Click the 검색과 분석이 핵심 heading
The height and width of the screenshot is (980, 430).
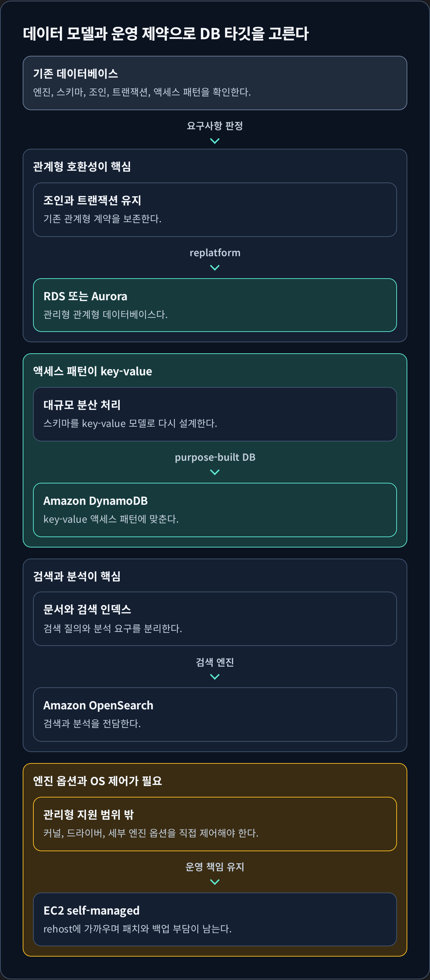pyautogui.click(x=77, y=576)
